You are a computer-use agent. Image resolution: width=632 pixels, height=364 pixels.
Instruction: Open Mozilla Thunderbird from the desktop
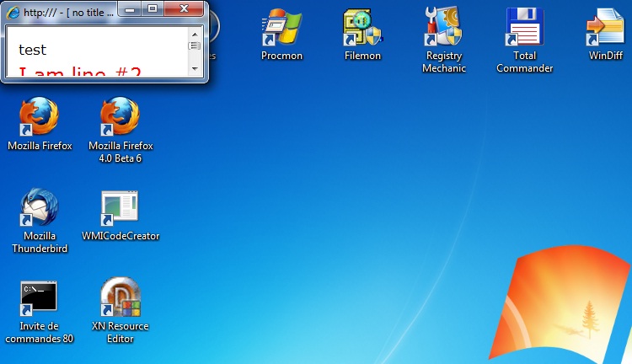(40, 209)
